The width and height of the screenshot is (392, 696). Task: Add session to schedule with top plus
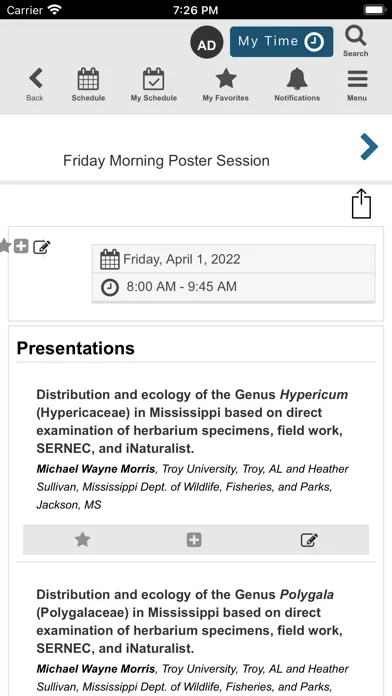click(21, 246)
